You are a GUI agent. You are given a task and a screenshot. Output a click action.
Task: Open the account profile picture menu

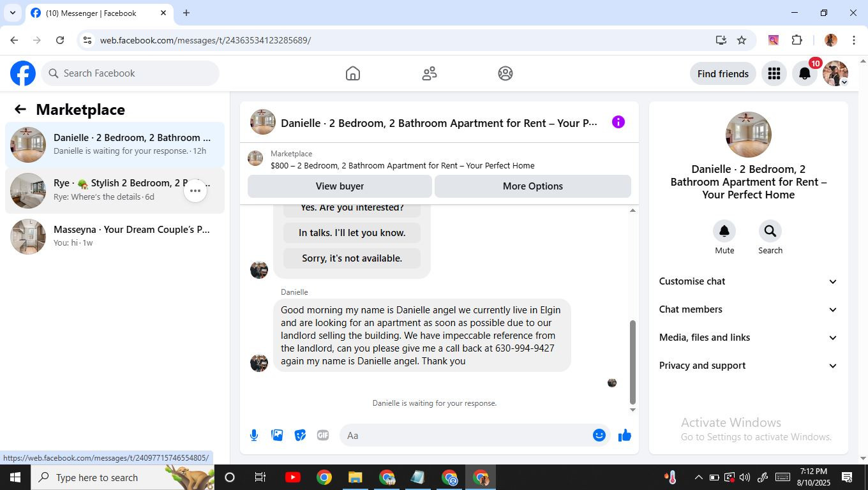point(835,73)
